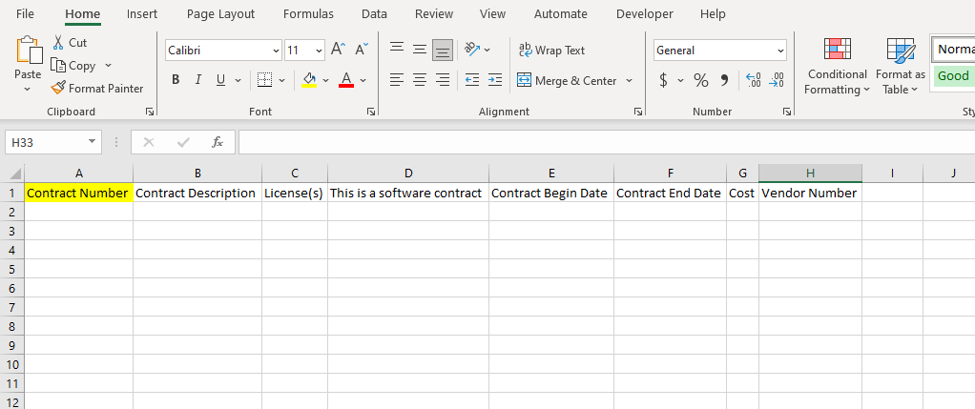Apply the Good cell style
Screen dimensions: 975x409
(953, 76)
